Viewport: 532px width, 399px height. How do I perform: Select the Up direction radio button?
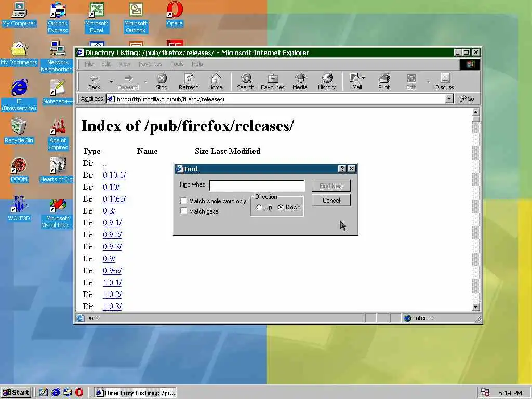pos(259,207)
